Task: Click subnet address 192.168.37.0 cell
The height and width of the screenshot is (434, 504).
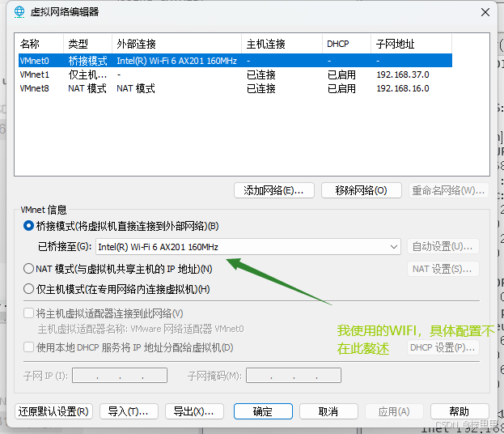Action: tap(403, 74)
